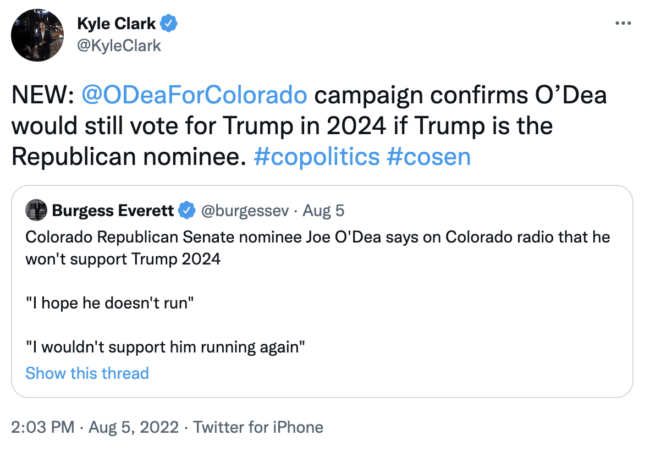Click Show this thread
The width and height of the screenshot is (650, 452).
click(87, 373)
